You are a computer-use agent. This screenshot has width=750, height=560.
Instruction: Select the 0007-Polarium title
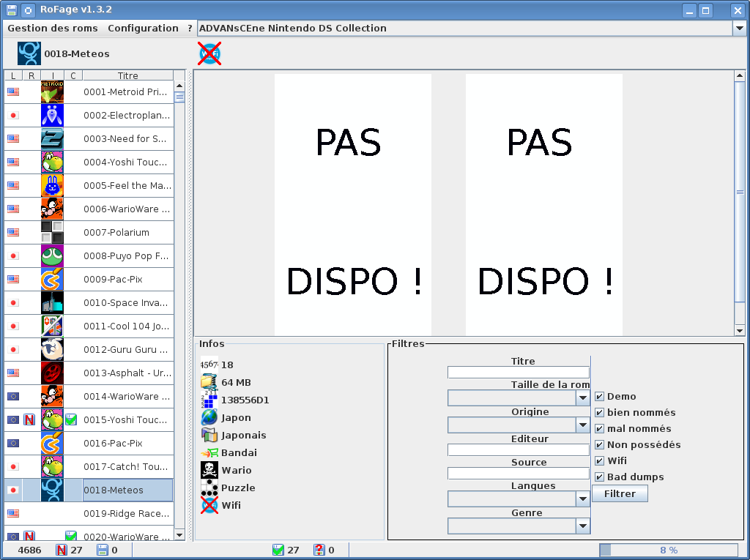(x=116, y=232)
